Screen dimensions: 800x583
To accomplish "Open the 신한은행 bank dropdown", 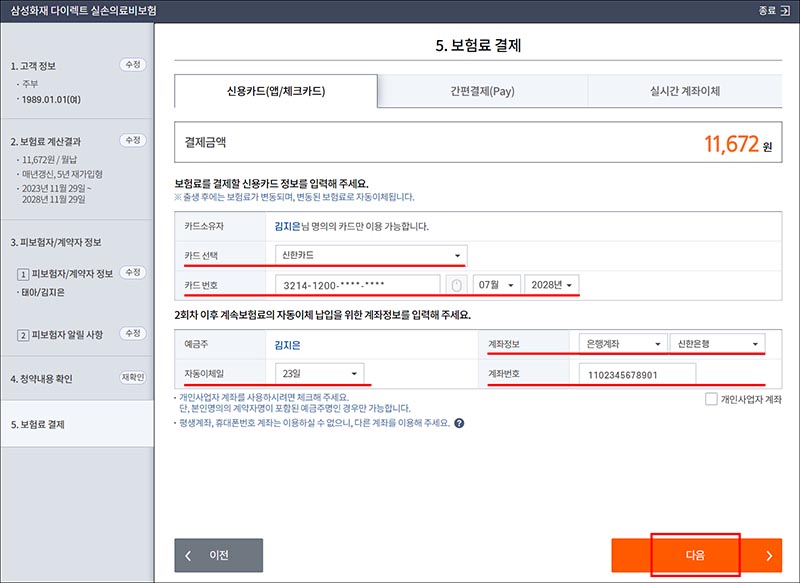I will coord(717,344).
